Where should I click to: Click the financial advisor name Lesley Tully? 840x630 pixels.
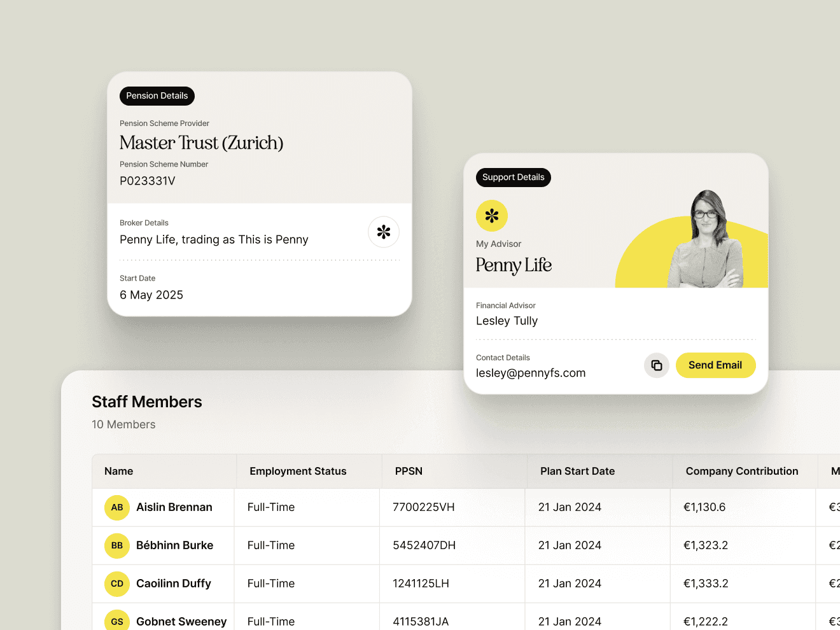coord(507,321)
